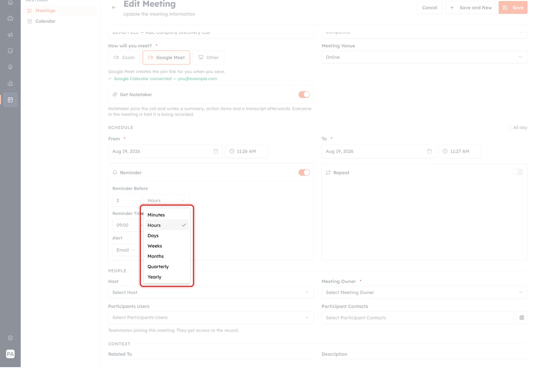Image resolution: width=535 pixels, height=392 pixels.
Task: Toggle the Get Notetaker switch
Action: click(304, 95)
